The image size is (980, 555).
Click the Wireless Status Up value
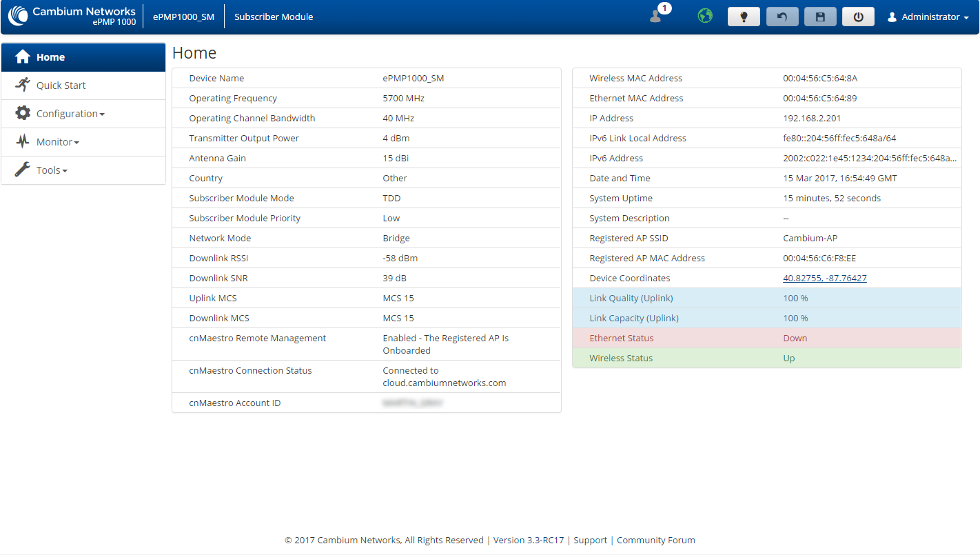click(789, 358)
